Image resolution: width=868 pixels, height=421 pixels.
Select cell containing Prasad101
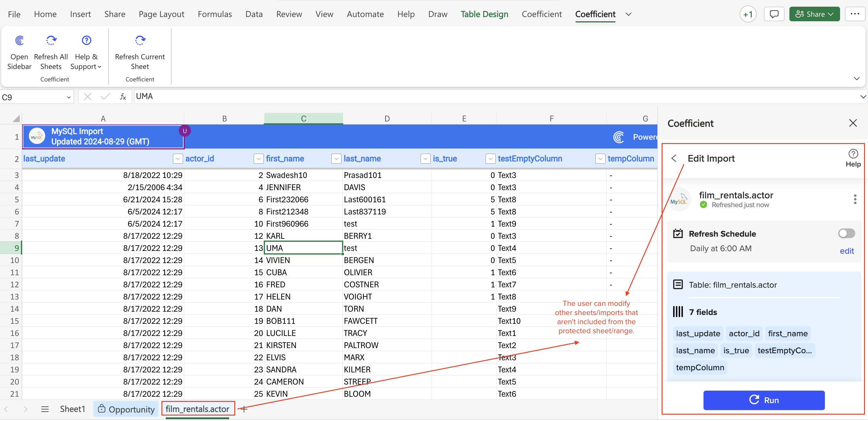click(x=387, y=175)
